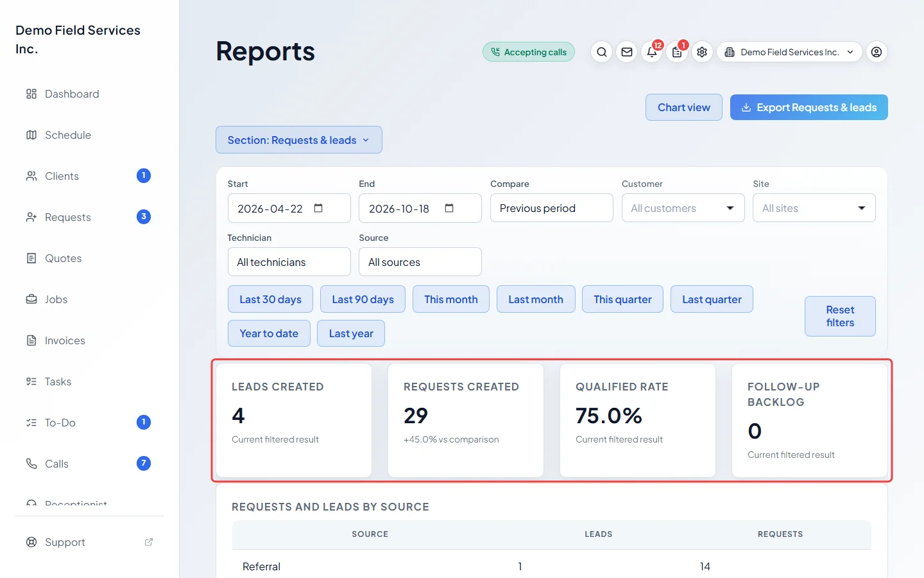Open the user profile avatar icon
The width and height of the screenshot is (924, 578).
877,52
